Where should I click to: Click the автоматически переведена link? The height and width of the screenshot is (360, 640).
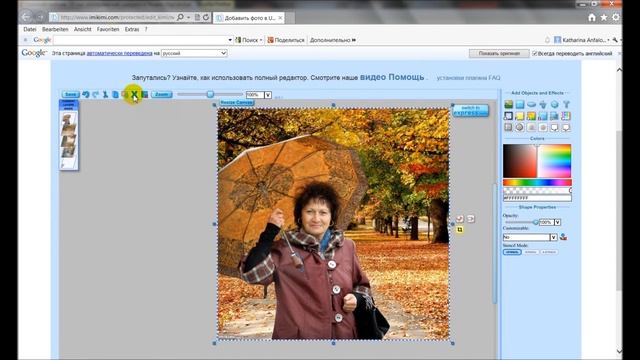coord(119,53)
